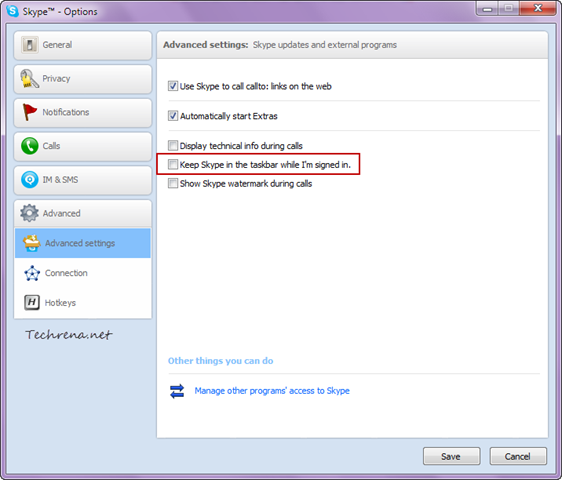
Task: Minimize the Skype Options window
Action: coord(487,9)
